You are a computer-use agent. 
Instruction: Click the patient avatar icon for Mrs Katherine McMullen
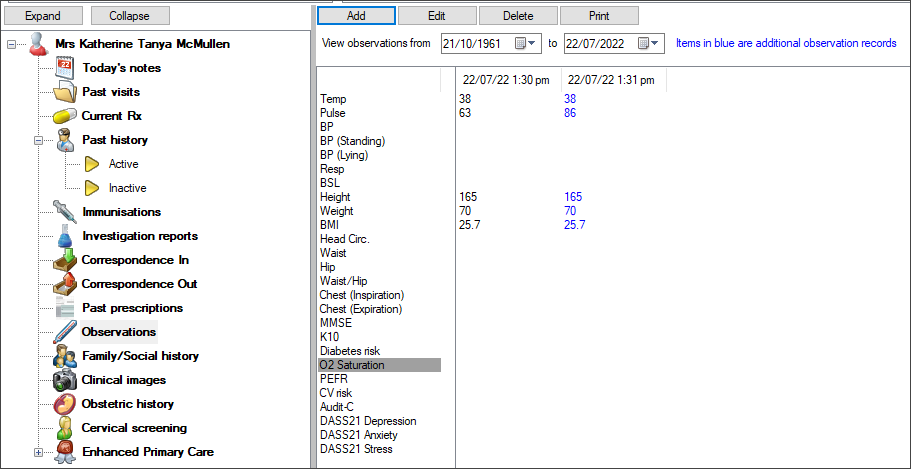pyautogui.click(x=38, y=44)
